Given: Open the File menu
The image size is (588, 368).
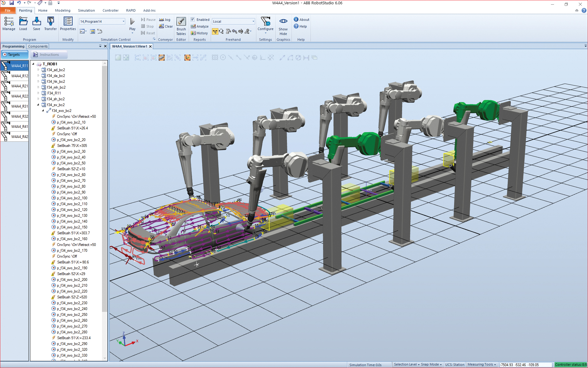Looking at the screenshot, I should tap(8, 10).
